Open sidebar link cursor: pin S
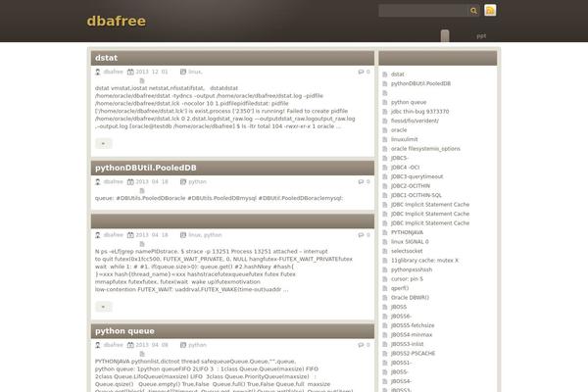This screenshot has width=588, height=392. tap(407, 278)
